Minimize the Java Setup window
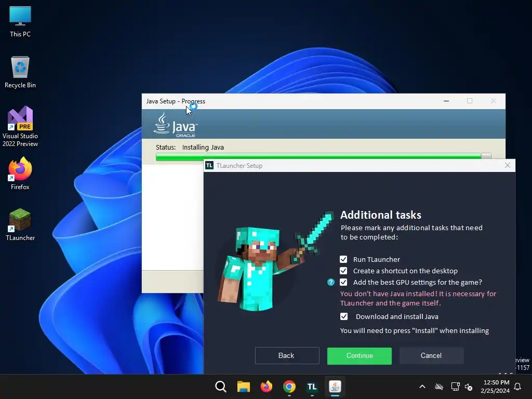Screen dimensions: 532x399 pyautogui.click(x=446, y=101)
